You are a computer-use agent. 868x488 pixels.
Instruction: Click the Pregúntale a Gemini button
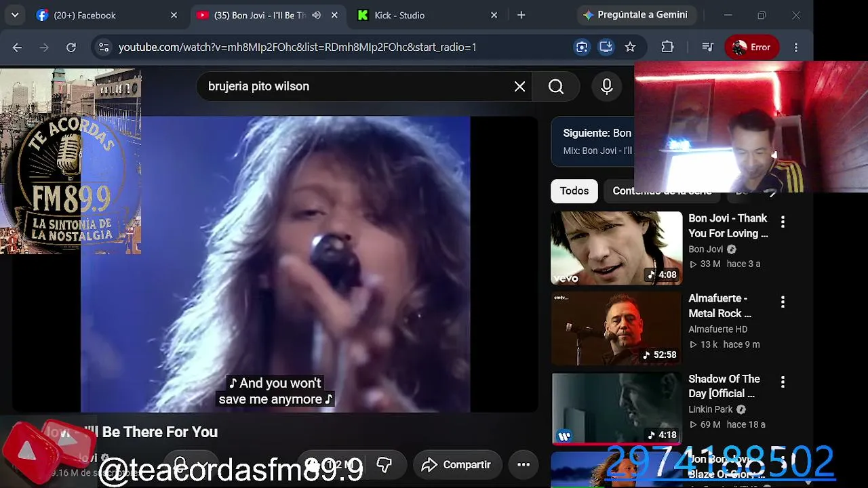coord(635,15)
